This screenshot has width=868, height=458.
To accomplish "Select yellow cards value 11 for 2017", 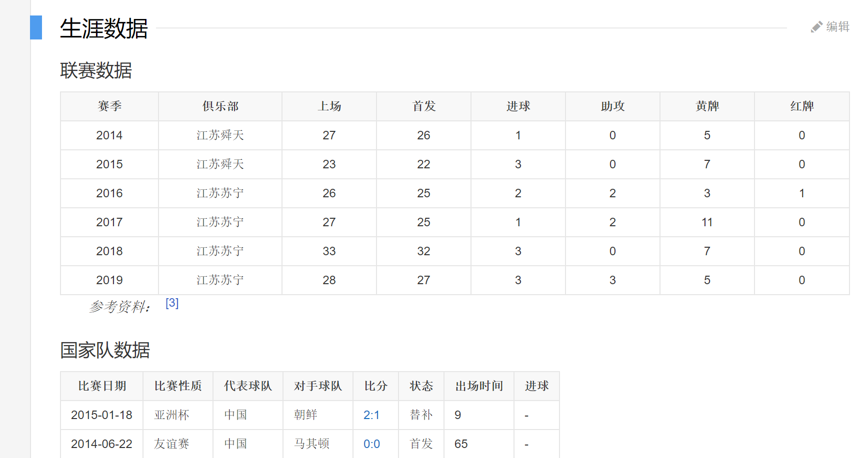I will point(707,222).
